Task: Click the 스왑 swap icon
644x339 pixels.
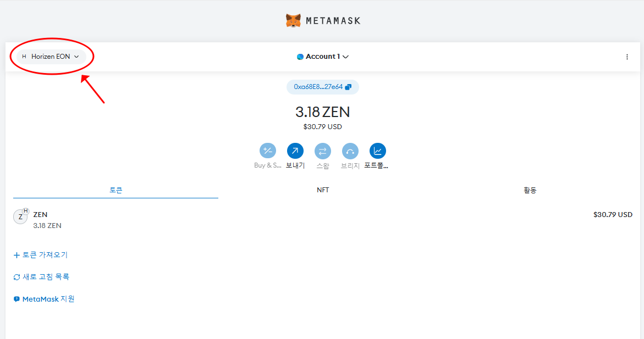Action: tap(323, 151)
